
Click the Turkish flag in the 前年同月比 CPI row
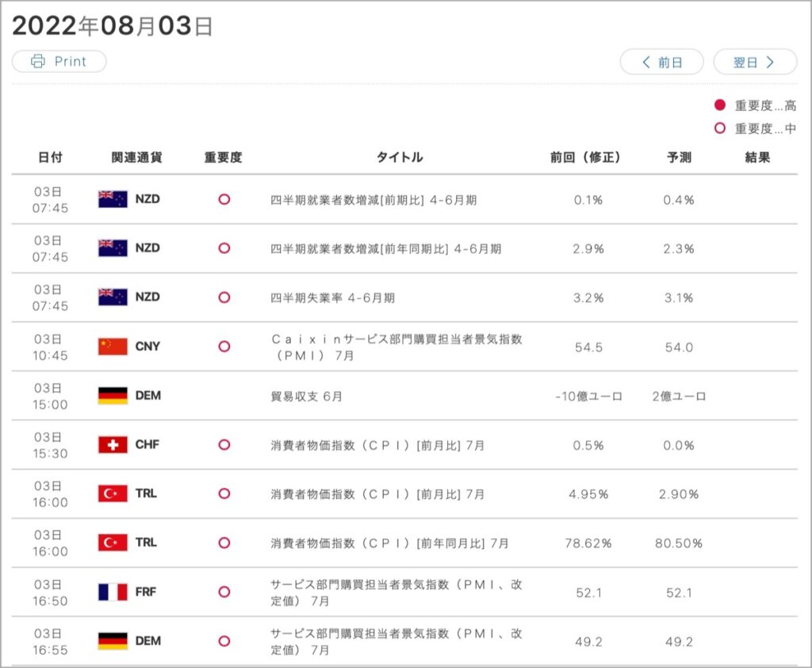tap(113, 543)
